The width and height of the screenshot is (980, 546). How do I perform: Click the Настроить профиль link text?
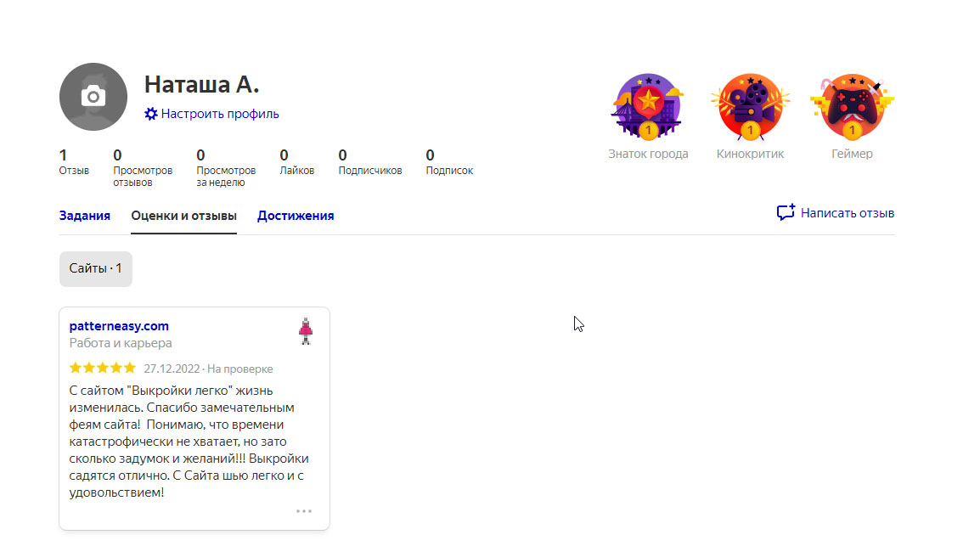pos(220,114)
